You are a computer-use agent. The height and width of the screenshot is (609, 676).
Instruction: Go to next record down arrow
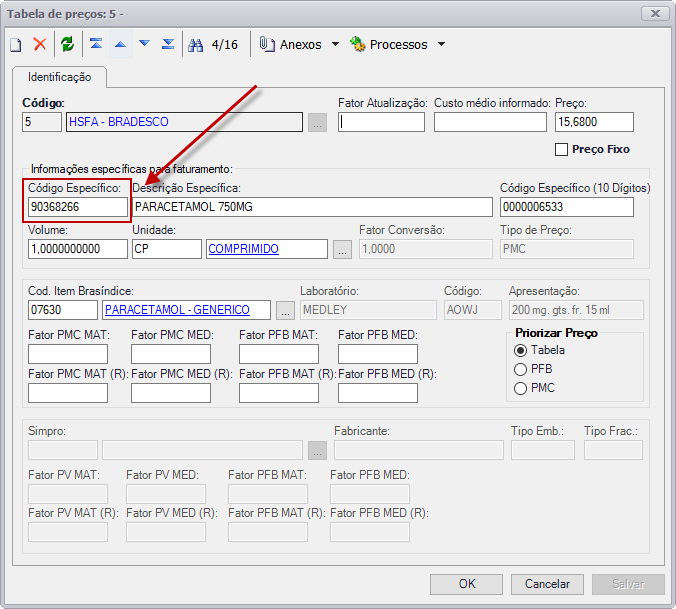(x=144, y=43)
